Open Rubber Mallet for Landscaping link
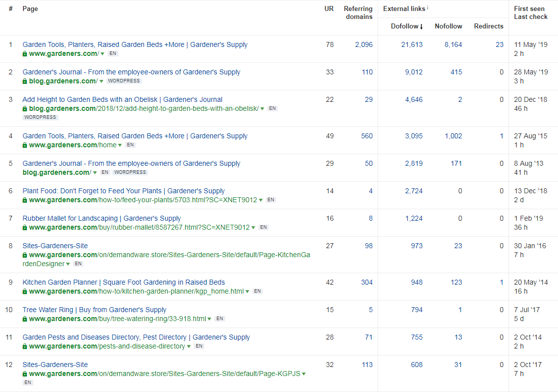558x392 pixels. pos(101,218)
